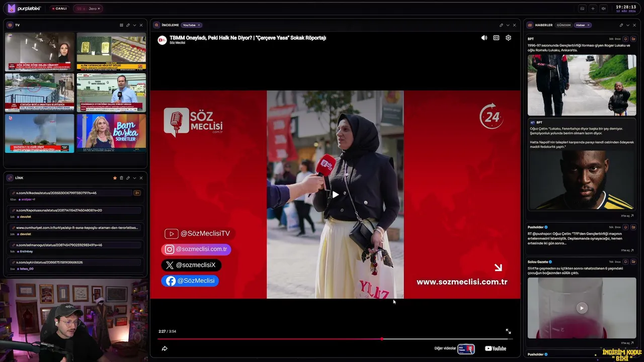Select the Bambaşka Sohbetler TV thumbnail
Screen dimensions: 644x362
point(111,133)
